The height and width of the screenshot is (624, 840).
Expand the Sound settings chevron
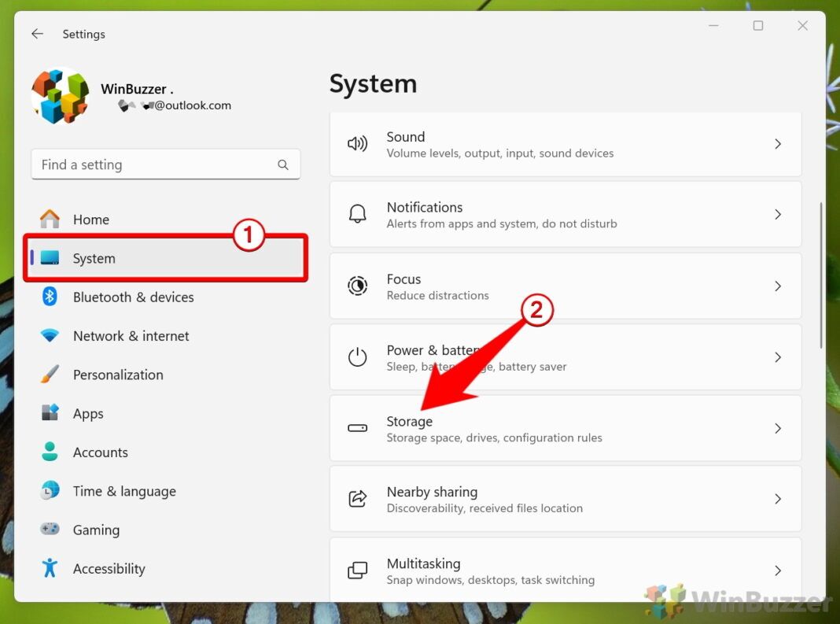(778, 144)
